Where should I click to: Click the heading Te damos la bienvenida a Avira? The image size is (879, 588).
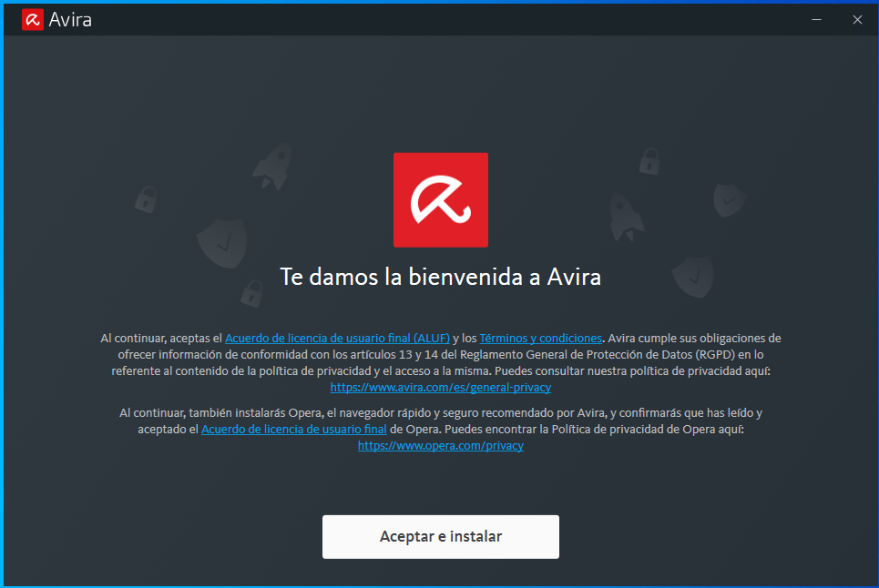pos(440,277)
